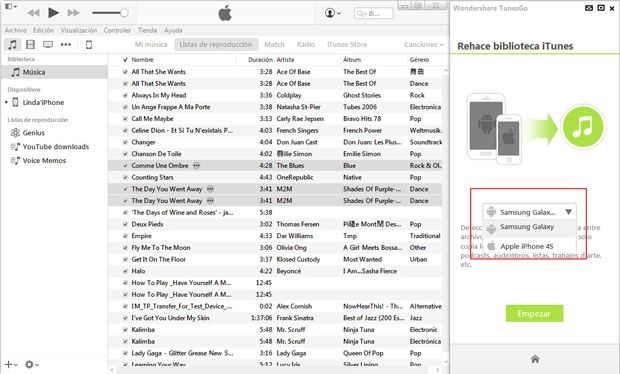Open the settings gear menu in sidebar
The image size is (620, 374).
pyautogui.click(x=32, y=365)
